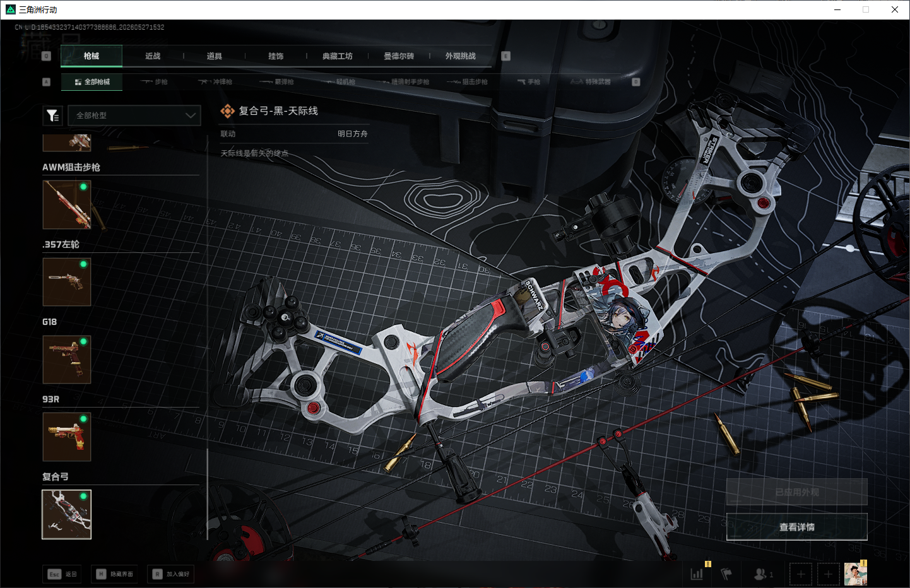Click the Q previous-tab key icon

[x=46, y=56]
